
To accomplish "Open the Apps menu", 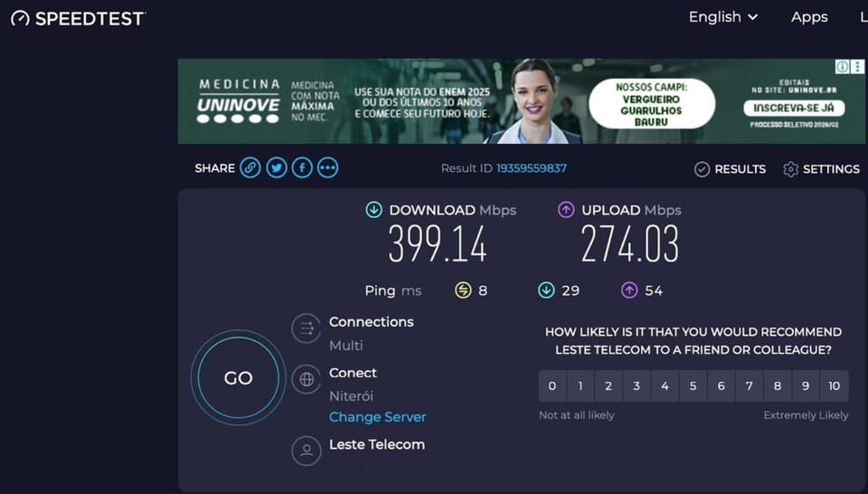I will point(809,17).
